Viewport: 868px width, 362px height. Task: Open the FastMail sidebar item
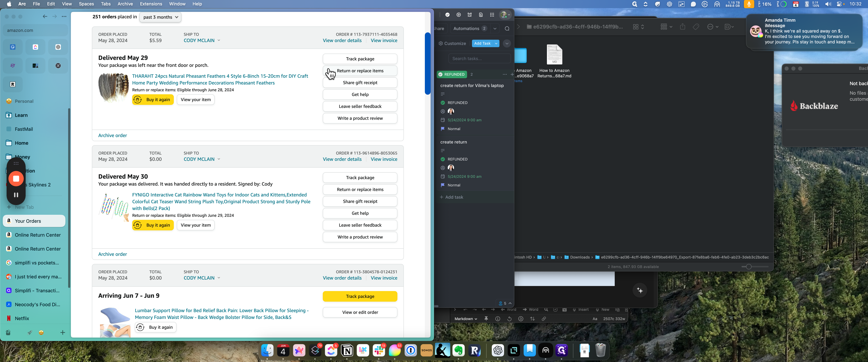(34, 129)
